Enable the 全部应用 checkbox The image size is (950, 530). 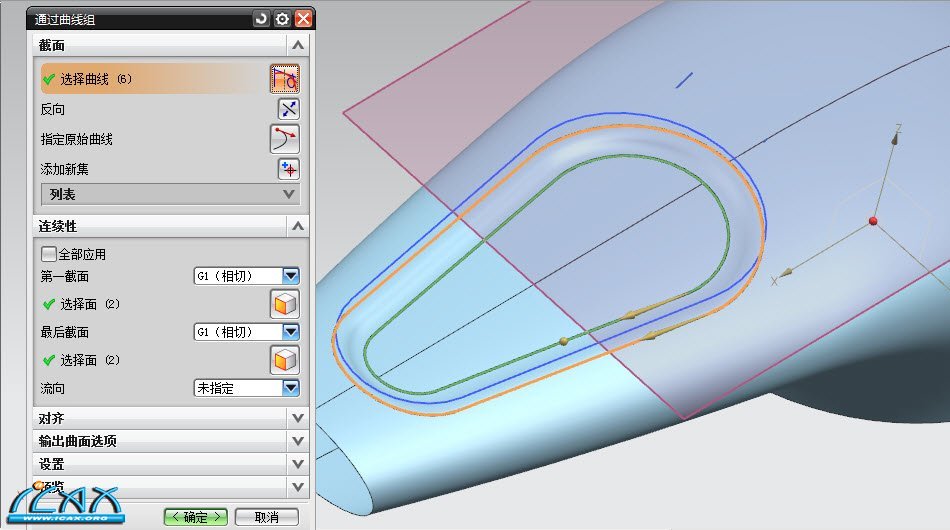[x=49, y=255]
